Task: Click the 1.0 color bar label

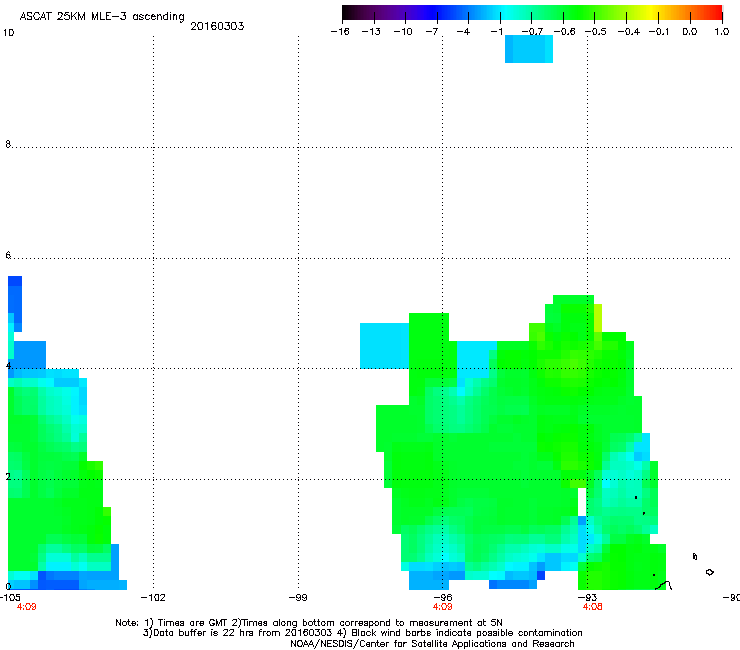Action: (722, 32)
